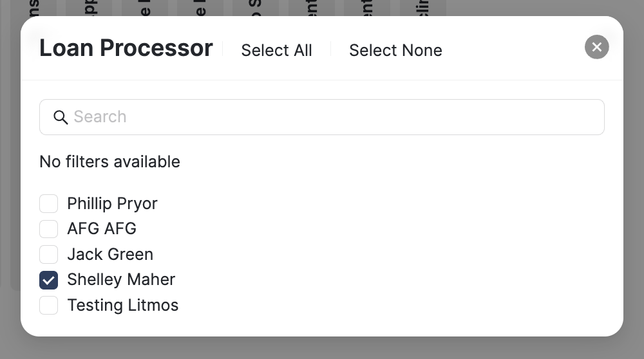Choose the Jack Green name label
The width and height of the screenshot is (644, 359).
110,254
